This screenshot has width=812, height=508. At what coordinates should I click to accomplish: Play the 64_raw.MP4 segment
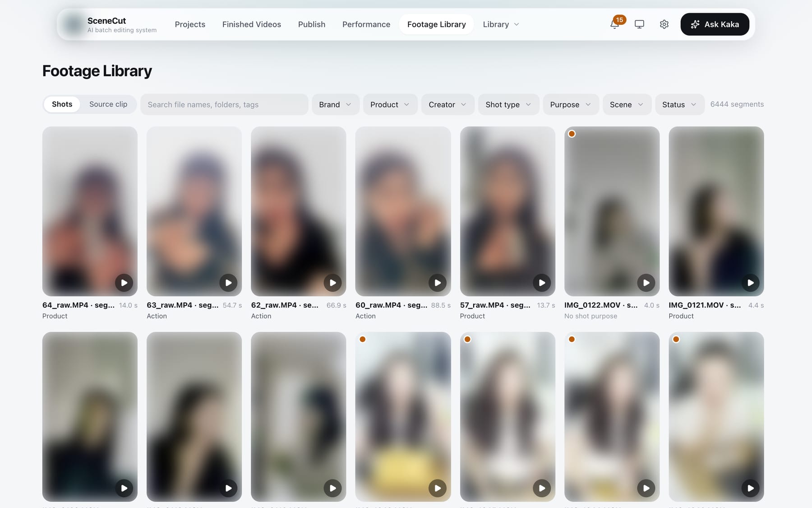pos(124,283)
